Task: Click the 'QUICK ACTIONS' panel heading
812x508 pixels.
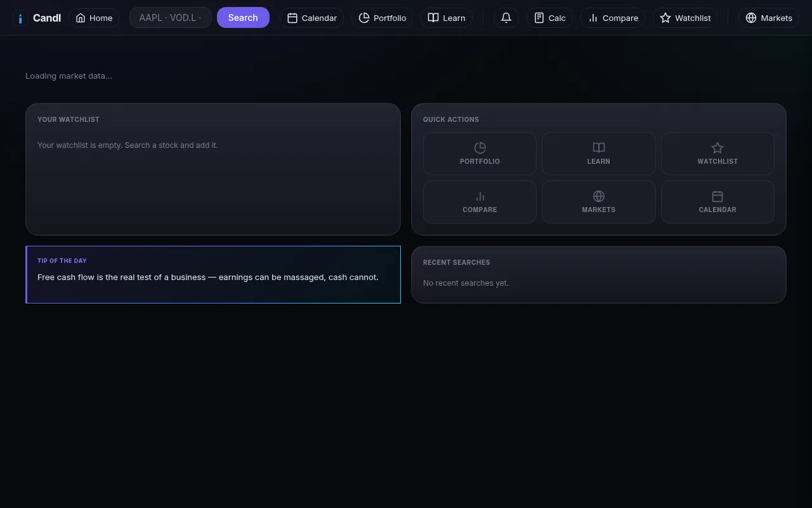Action: tap(451, 119)
